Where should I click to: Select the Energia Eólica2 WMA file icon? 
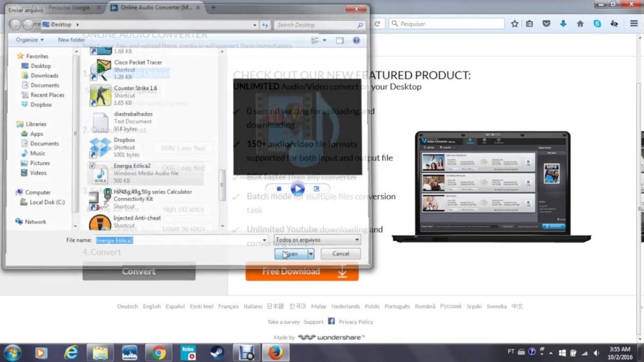coord(101,175)
